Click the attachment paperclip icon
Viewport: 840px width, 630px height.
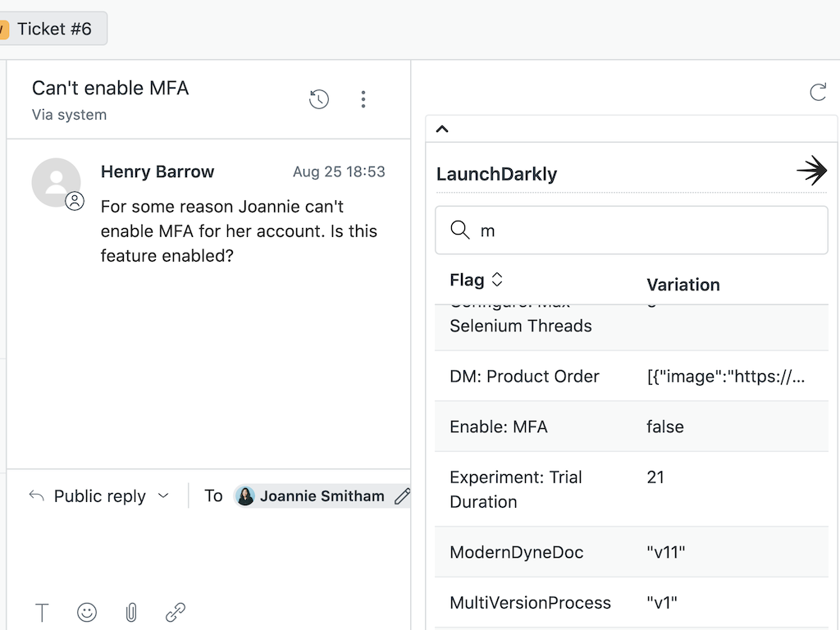coord(130,612)
